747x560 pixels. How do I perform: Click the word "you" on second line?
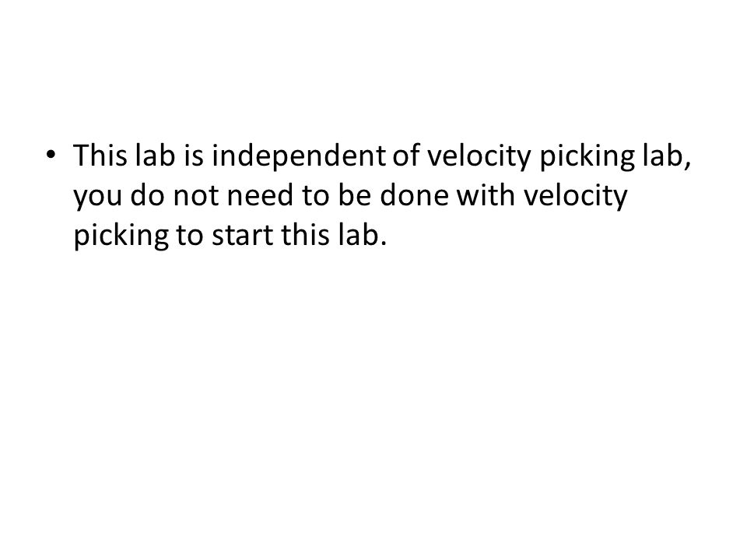[98, 195]
